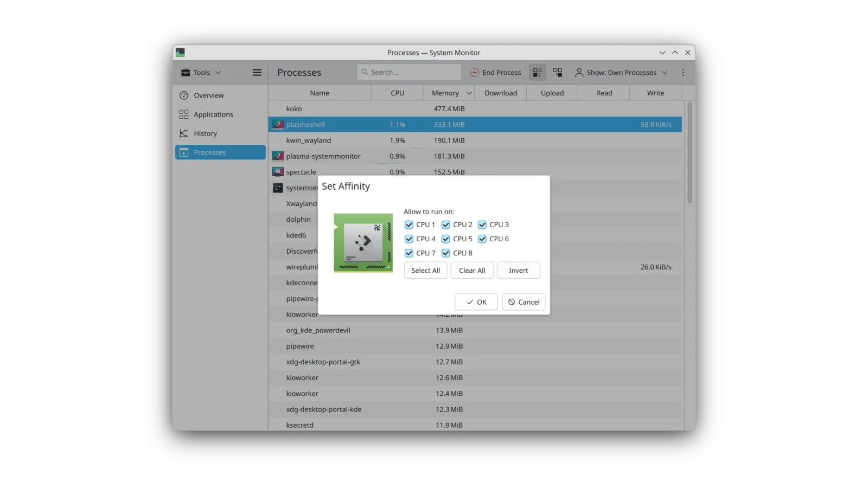
Task: Toggle the CPU 4 checkbox
Action: tap(409, 239)
